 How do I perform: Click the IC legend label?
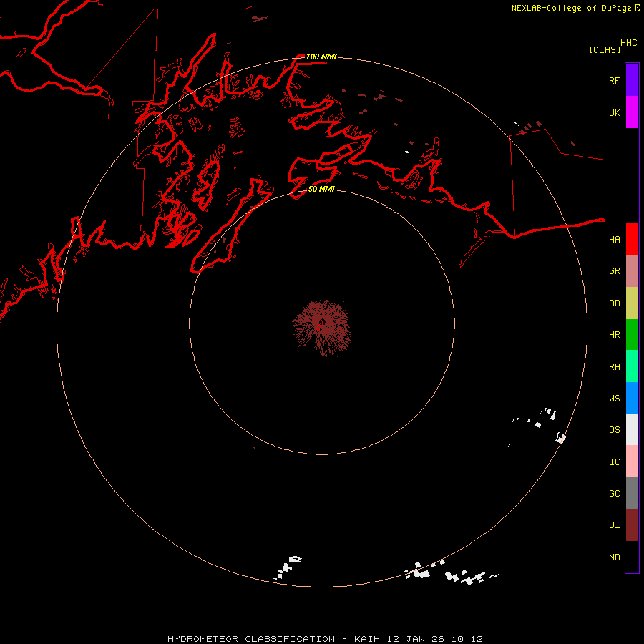[x=614, y=462]
